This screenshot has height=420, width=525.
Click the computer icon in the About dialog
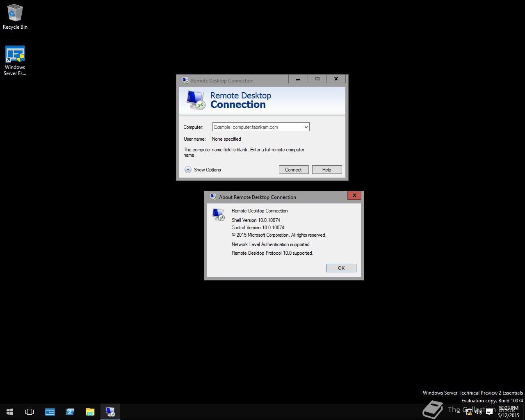point(219,215)
